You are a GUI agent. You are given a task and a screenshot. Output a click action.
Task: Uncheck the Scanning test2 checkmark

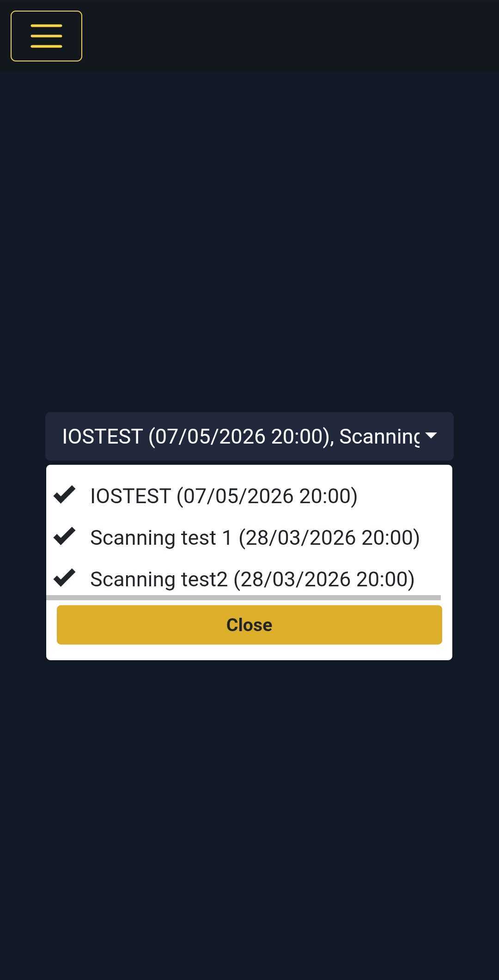click(x=65, y=578)
